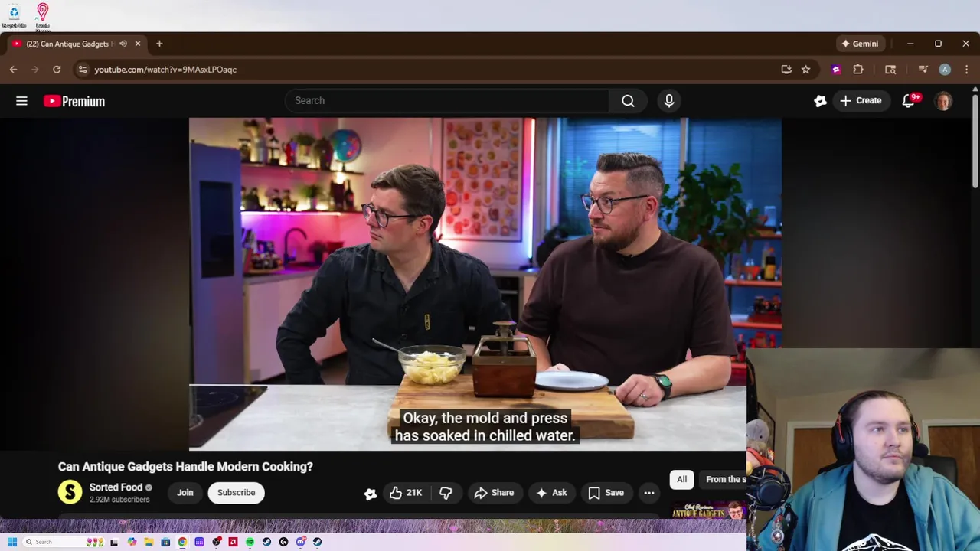Open Sorted Food channel avatar
The width and height of the screenshot is (980, 551).
(x=70, y=492)
